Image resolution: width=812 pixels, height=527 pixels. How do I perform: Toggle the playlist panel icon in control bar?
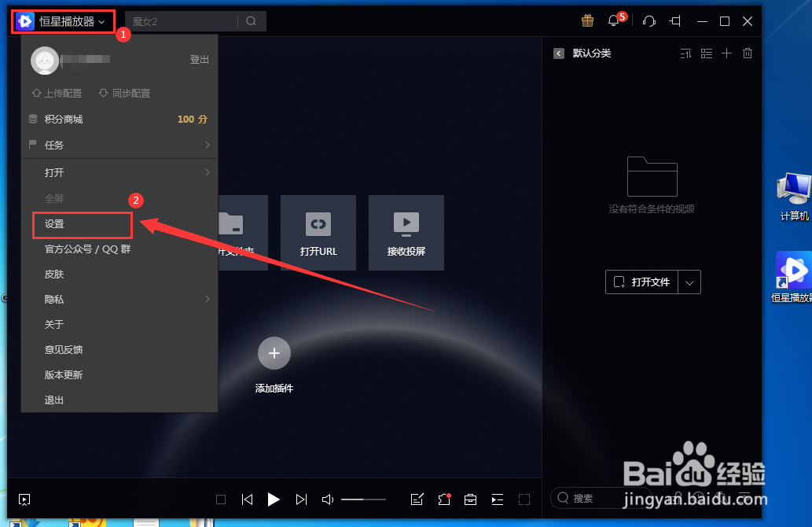497,499
